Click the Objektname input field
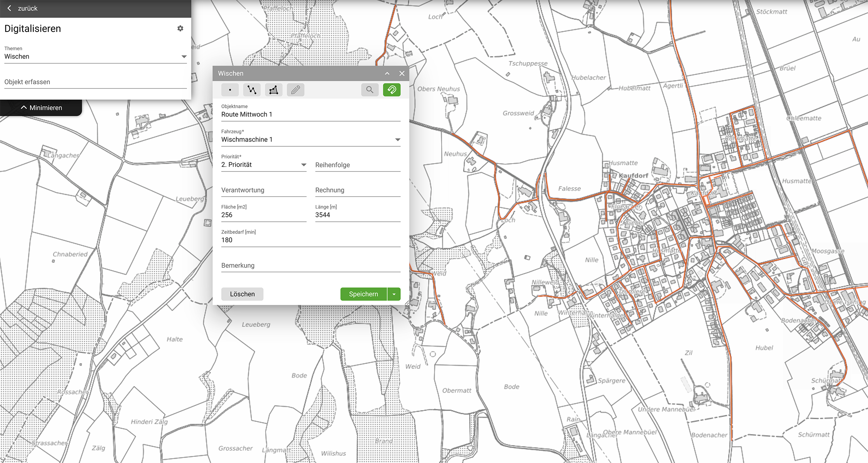868x463 pixels. [x=310, y=114]
